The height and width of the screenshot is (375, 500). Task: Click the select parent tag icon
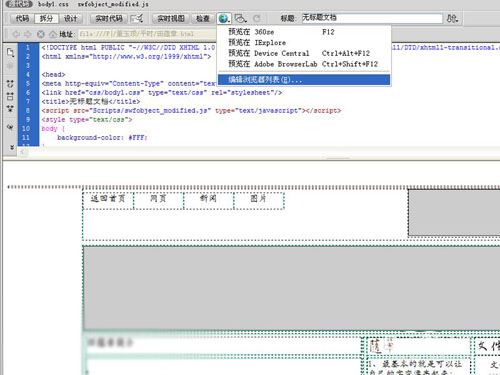pos(10,127)
